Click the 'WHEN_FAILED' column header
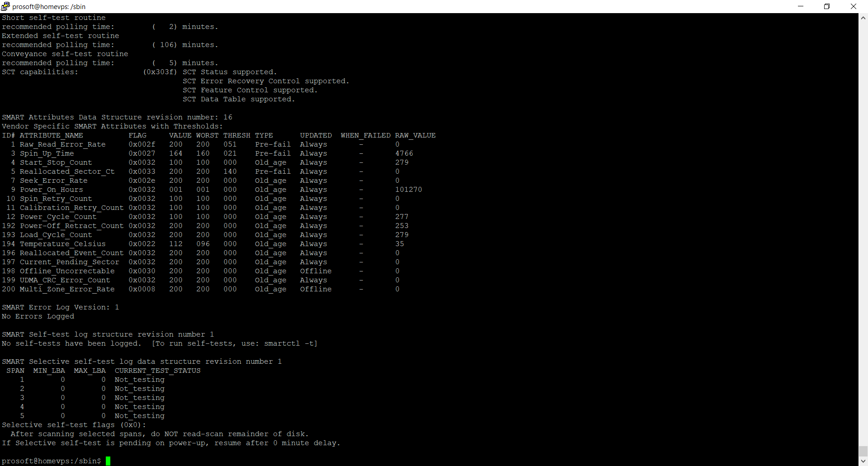The width and height of the screenshot is (868, 466). (x=366, y=135)
